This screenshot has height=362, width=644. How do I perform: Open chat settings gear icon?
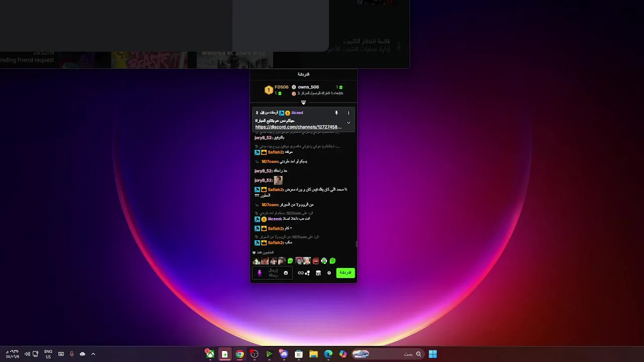(329, 273)
